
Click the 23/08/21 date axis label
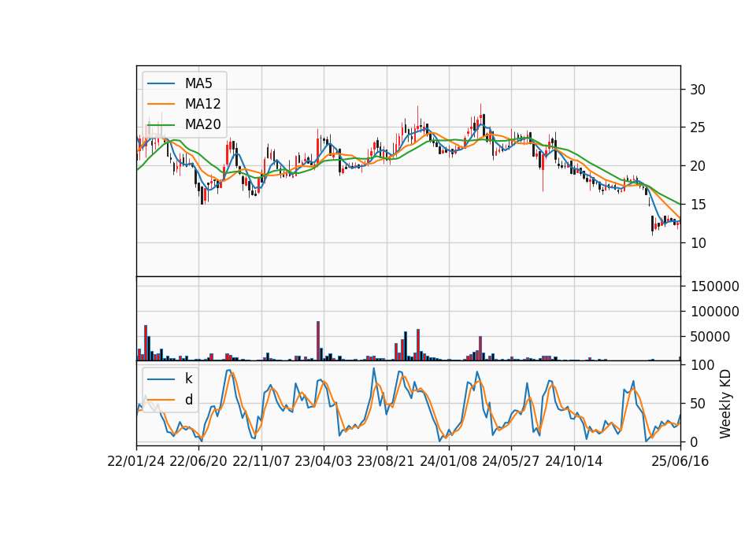pos(386,461)
